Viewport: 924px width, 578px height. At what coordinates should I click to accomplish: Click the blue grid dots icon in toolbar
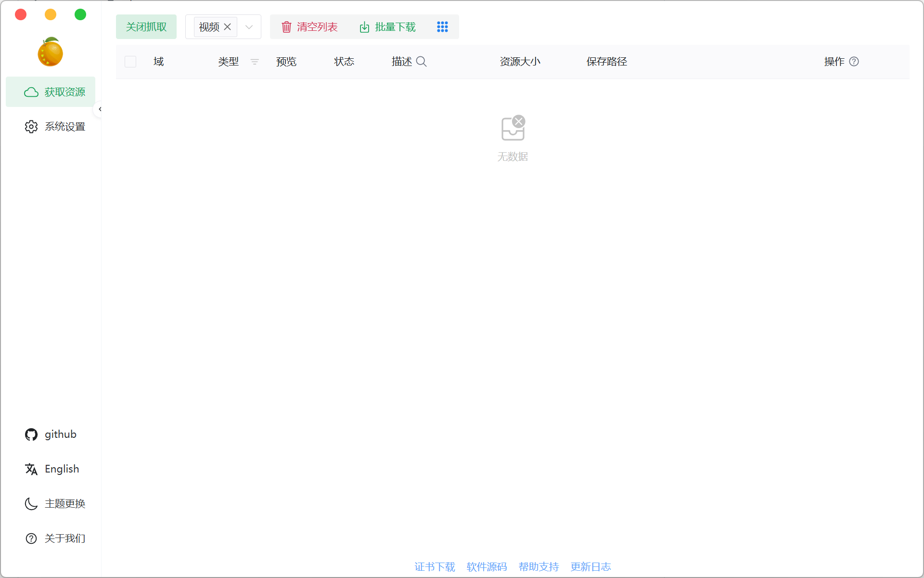442,26
